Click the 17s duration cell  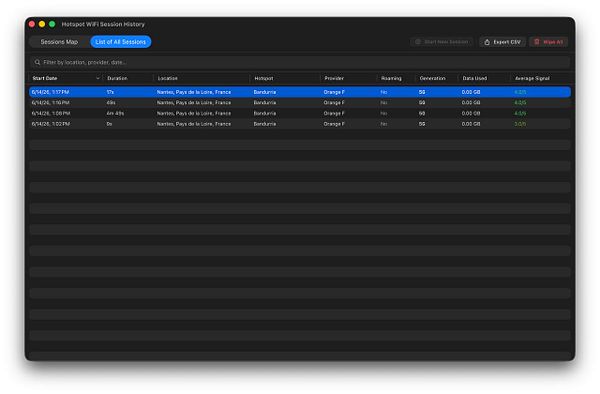110,92
